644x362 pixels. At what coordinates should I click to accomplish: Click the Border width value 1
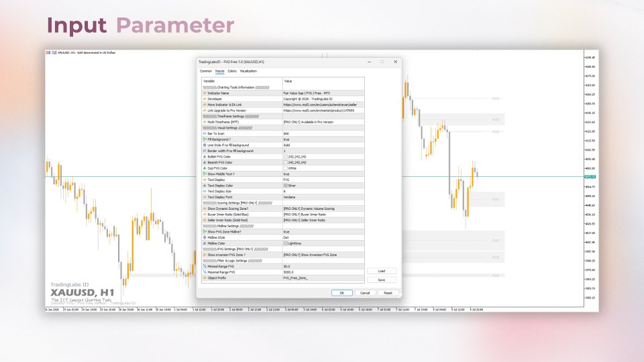click(x=323, y=151)
